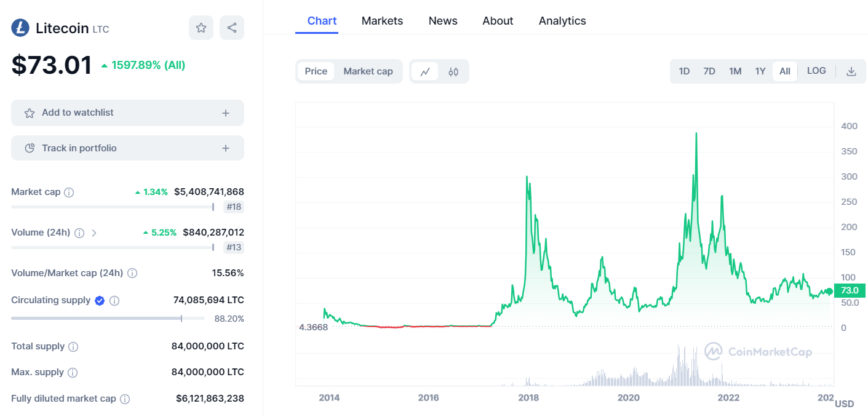Click the LTC ticker symbol text
Image resolution: width=868 pixels, height=417 pixels.
101,29
